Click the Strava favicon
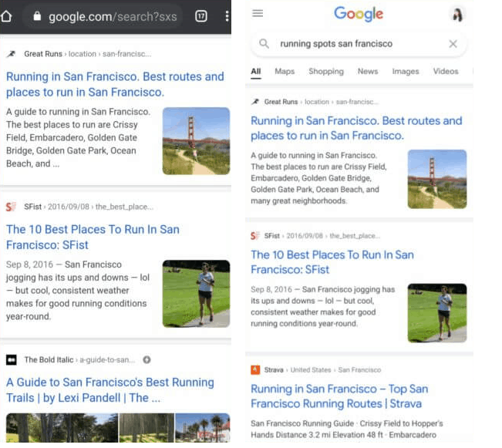Viewport: 502px width, 448px height. tap(255, 370)
